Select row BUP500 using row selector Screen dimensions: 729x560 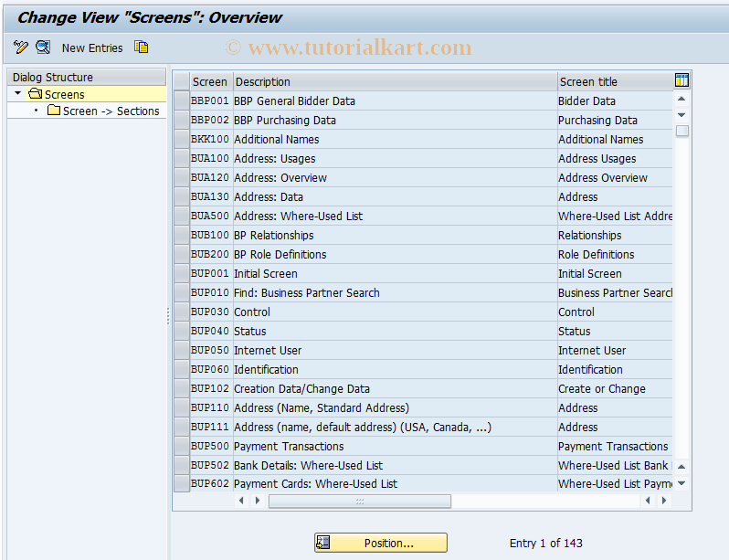click(x=182, y=446)
